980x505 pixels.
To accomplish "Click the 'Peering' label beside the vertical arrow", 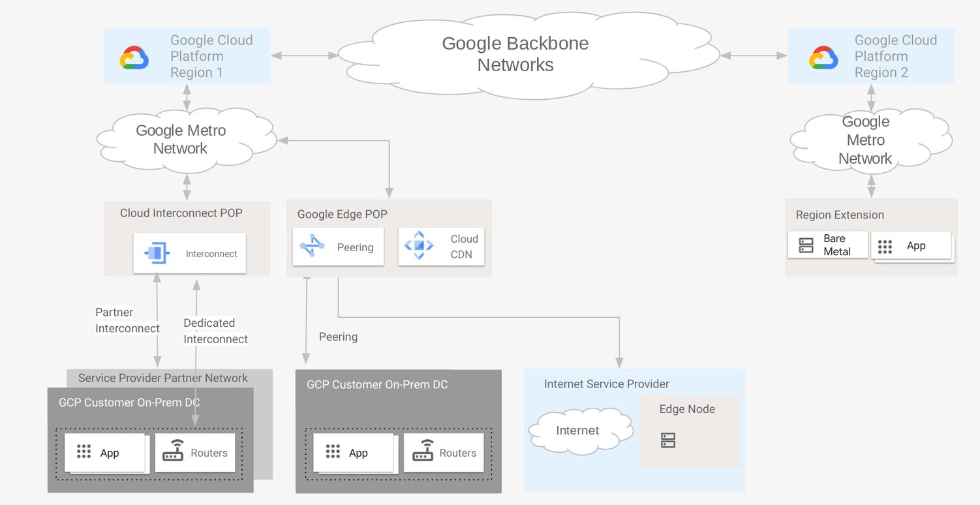I will tap(338, 337).
